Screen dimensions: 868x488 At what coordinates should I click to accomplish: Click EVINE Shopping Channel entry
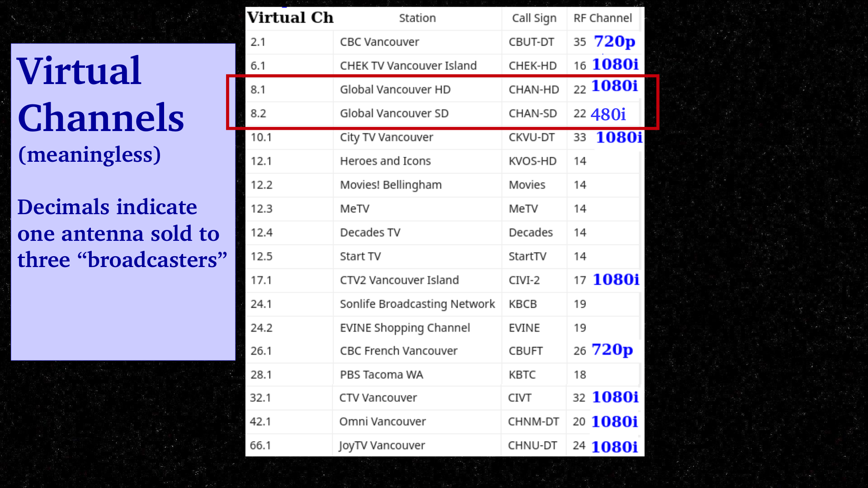pyautogui.click(x=405, y=328)
